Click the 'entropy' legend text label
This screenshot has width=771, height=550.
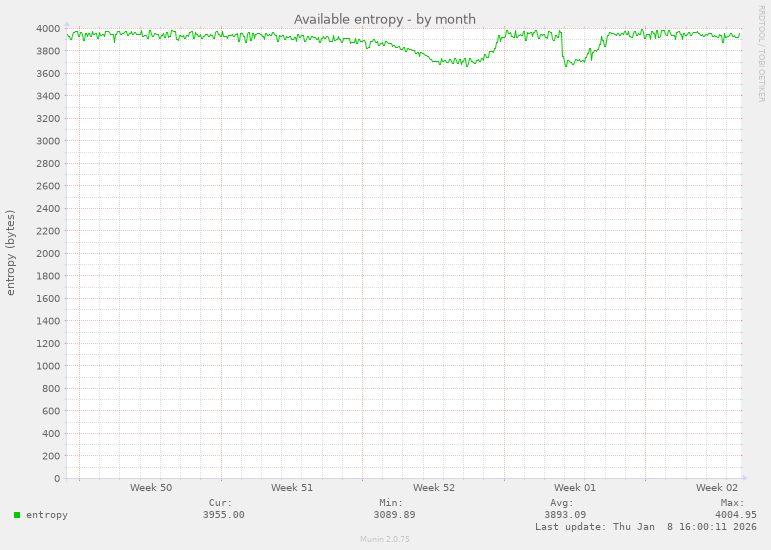click(47, 515)
